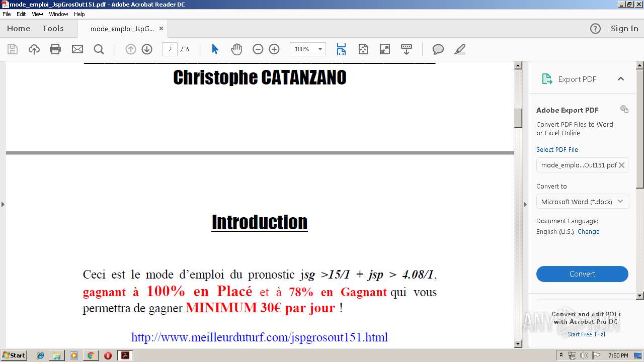644x362 pixels.
Task: Add a comment bubble icon
Action: pyautogui.click(x=438, y=49)
